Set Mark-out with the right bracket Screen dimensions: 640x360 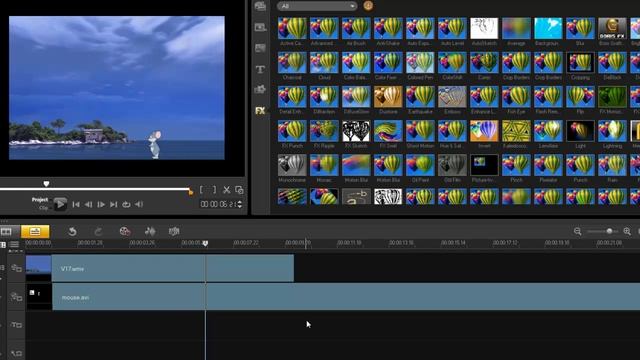click(x=214, y=190)
